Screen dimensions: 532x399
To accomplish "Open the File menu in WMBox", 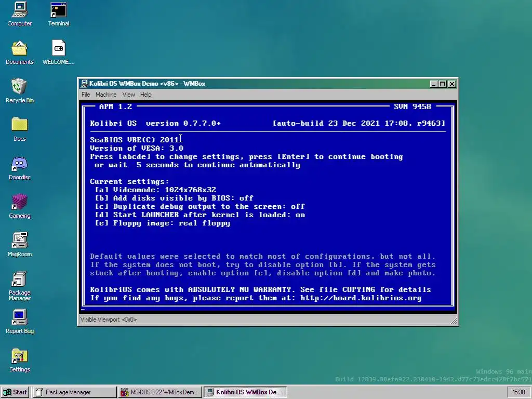I will 86,95.
